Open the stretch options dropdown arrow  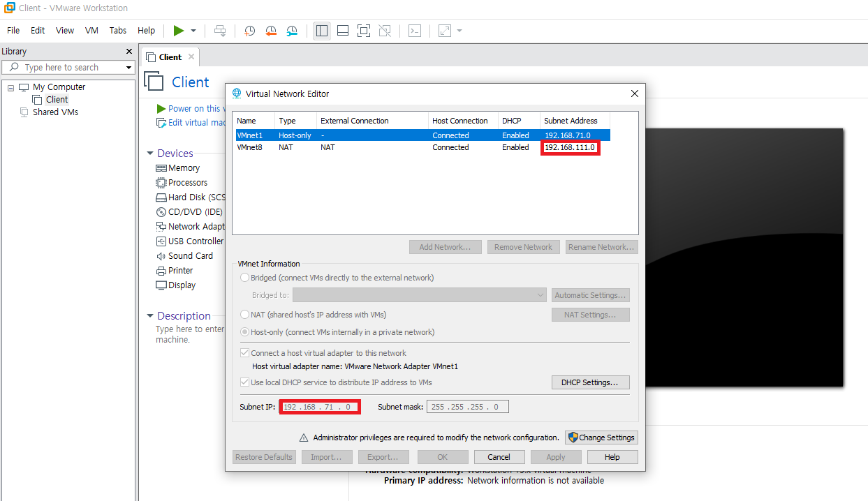459,31
